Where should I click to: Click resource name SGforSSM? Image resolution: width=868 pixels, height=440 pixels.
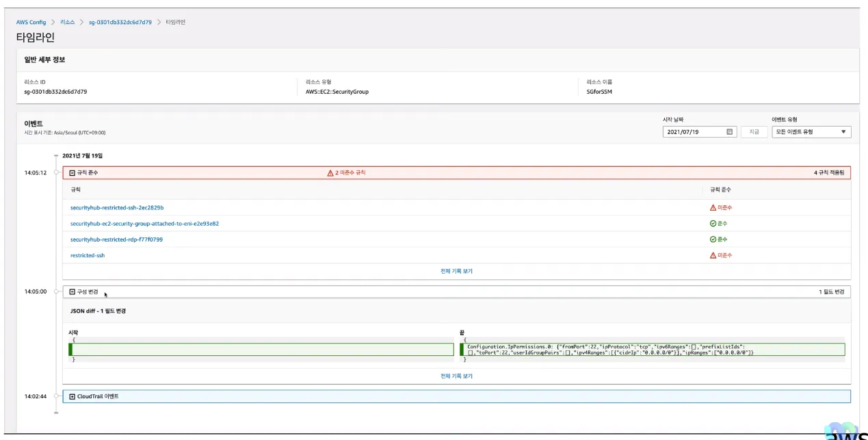coord(600,91)
